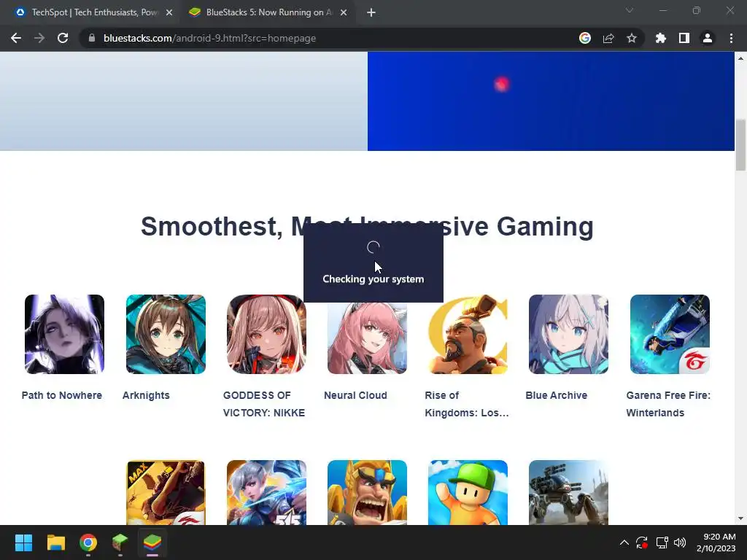
Task: Open the Windows Start menu
Action: (x=23, y=542)
